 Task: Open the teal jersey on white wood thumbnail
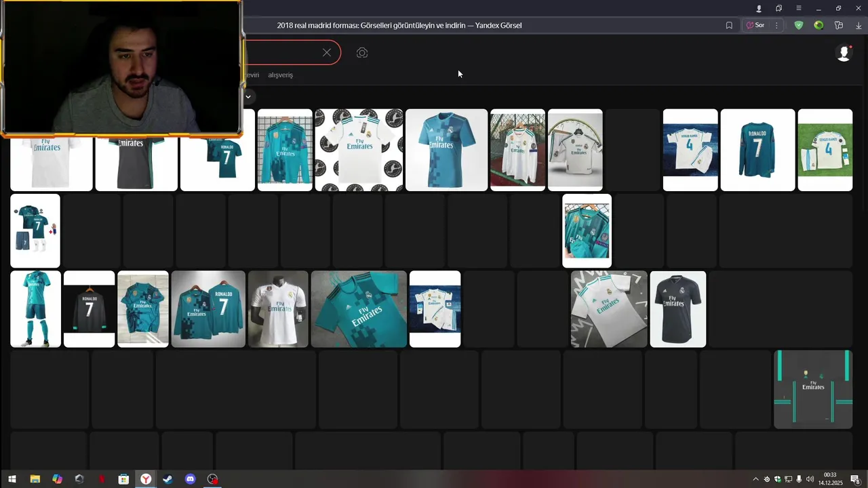click(x=143, y=309)
